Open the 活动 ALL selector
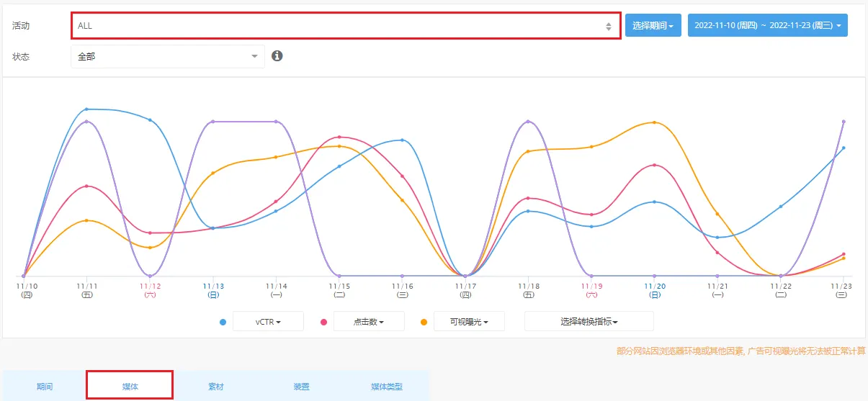868x401 pixels. click(345, 26)
